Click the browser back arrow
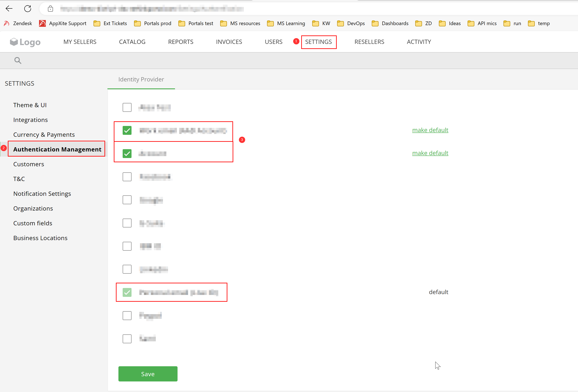The height and width of the screenshot is (392, 578). 9,8
